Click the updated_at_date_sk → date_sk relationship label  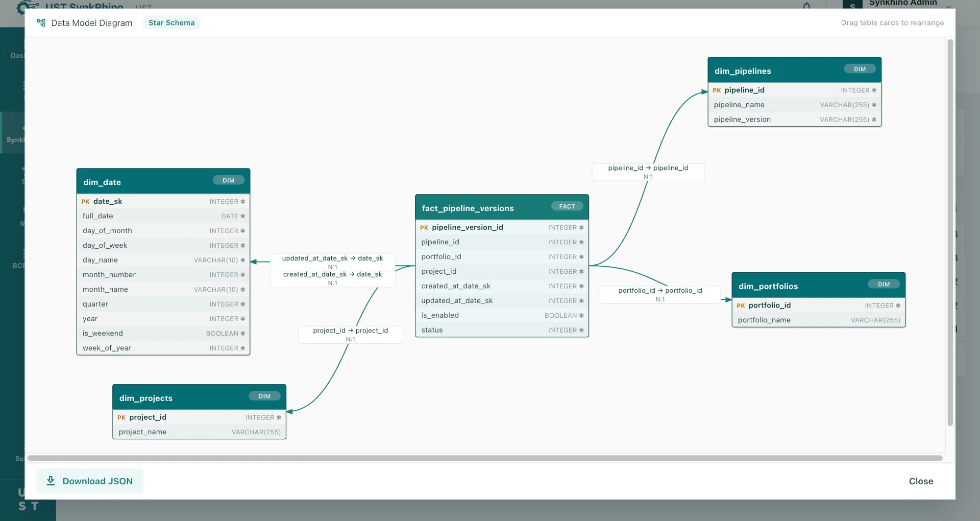pyautogui.click(x=332, y=262)
